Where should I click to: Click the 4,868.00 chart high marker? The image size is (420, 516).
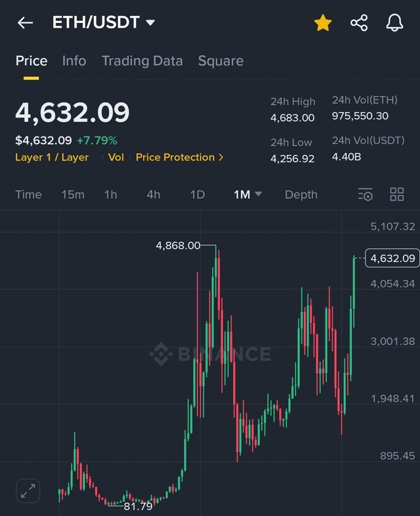(x=178, y=246)
